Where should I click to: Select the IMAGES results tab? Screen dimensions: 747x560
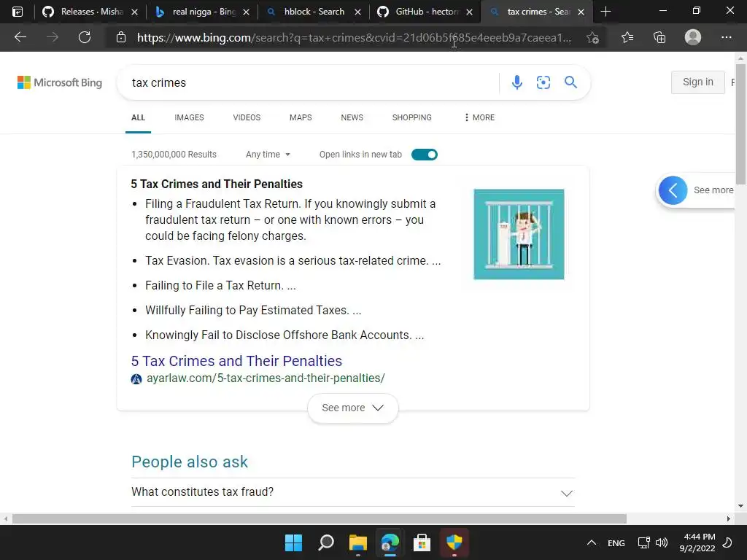pos(189,117)
